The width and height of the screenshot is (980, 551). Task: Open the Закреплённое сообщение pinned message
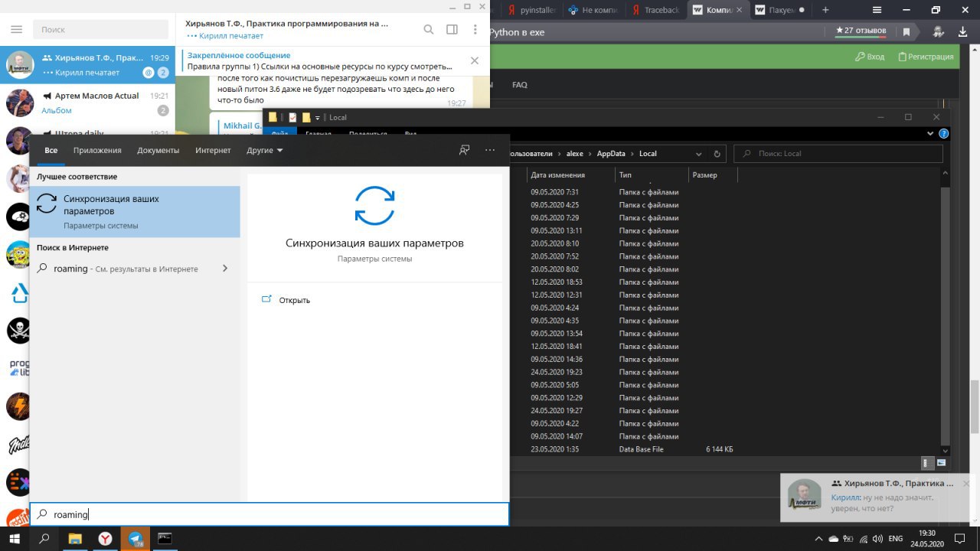322,61
